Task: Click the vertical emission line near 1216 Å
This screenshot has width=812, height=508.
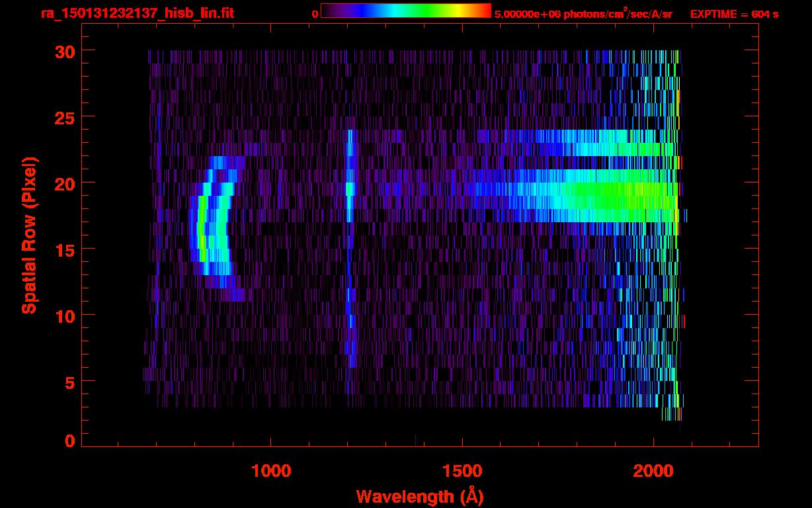Action: [351, 248]
